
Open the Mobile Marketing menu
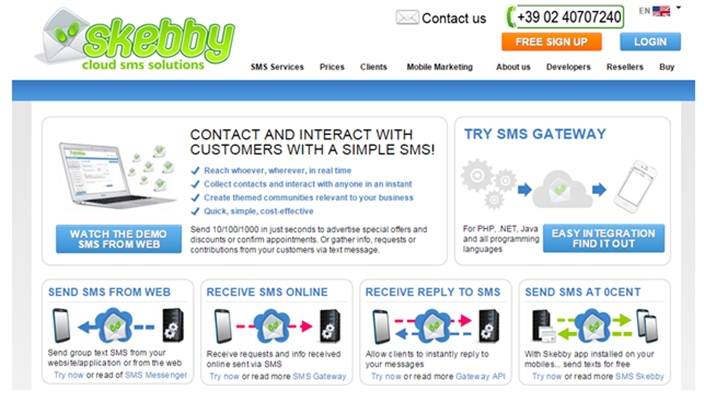click(x=440, y=67)
